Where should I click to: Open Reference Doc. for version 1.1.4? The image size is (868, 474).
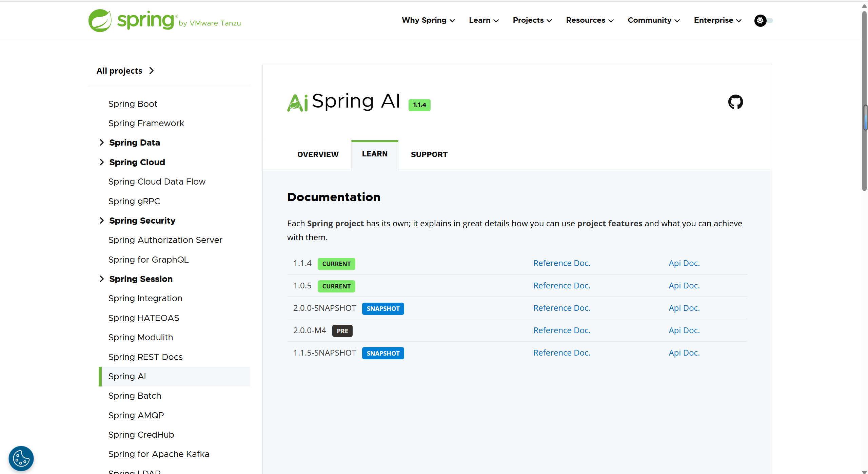[x=561, y=263]
